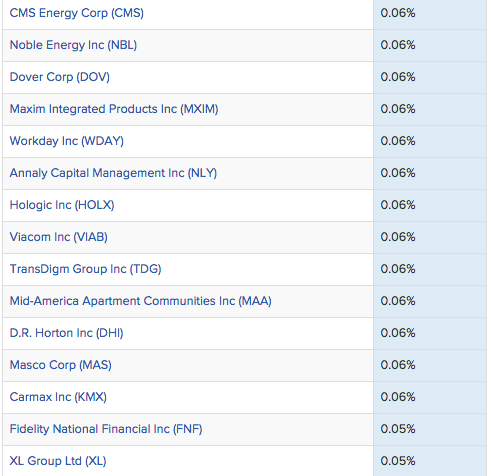491x476 pixels.
Task: Open the Viacom Inc (VIAB) link
Action: coord(59,237)
